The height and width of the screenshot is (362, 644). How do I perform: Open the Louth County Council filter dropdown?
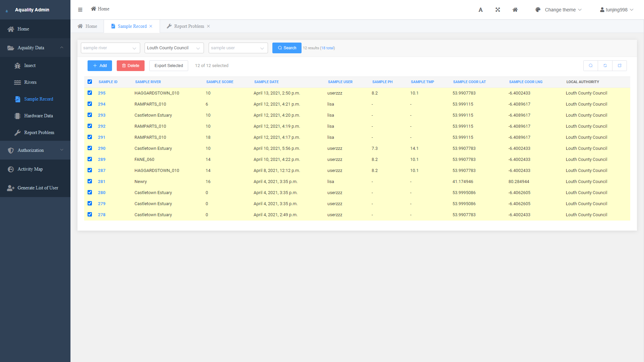pos(174,48)
